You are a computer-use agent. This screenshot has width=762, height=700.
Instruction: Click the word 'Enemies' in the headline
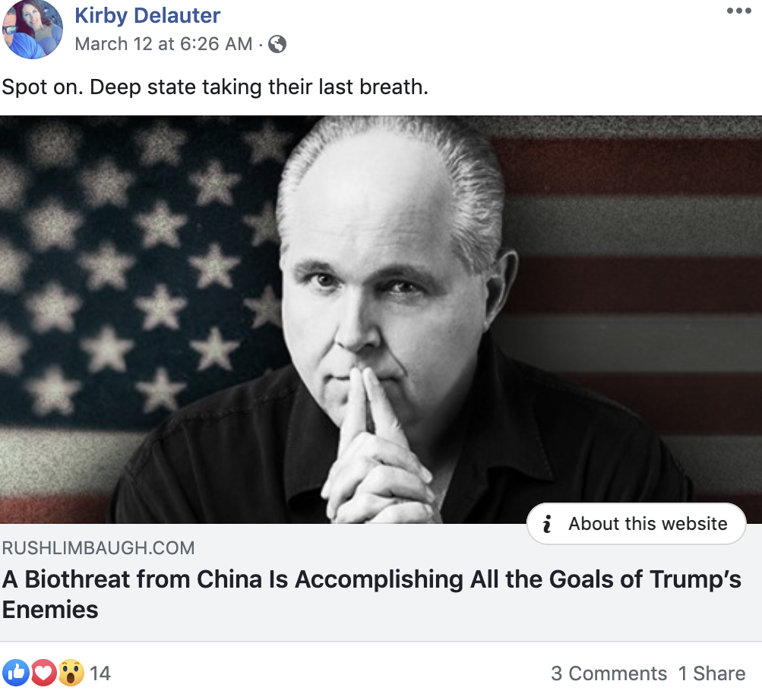pos(50,610)
